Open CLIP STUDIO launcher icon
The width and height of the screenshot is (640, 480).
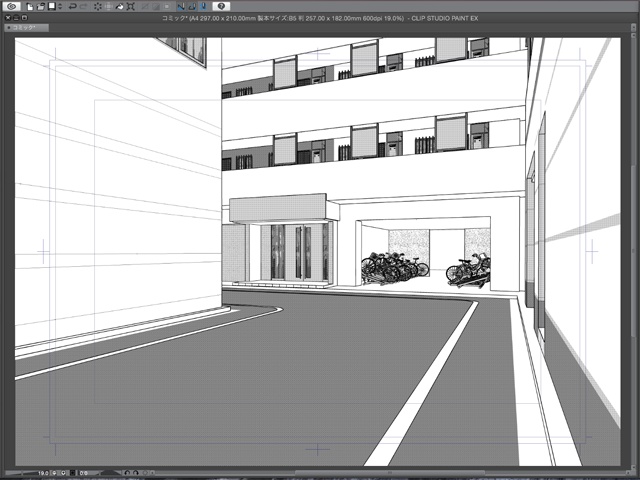coord(12,6)
